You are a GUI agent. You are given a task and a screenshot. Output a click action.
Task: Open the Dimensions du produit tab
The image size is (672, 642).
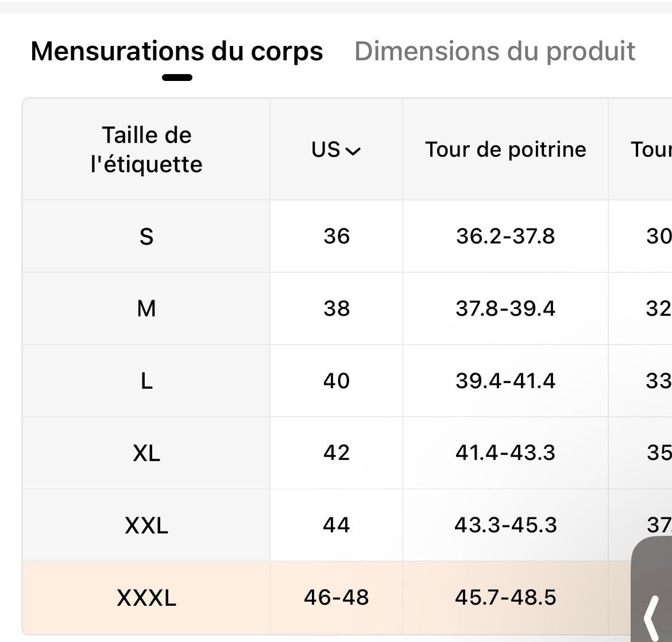pos(495,51)
